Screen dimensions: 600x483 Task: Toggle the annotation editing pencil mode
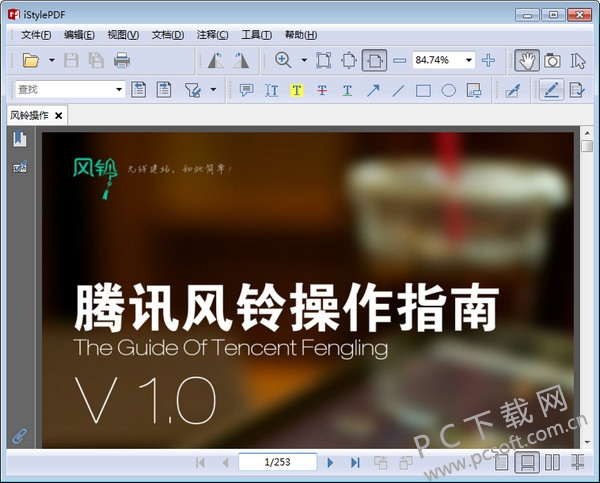(x=551, y=90)
